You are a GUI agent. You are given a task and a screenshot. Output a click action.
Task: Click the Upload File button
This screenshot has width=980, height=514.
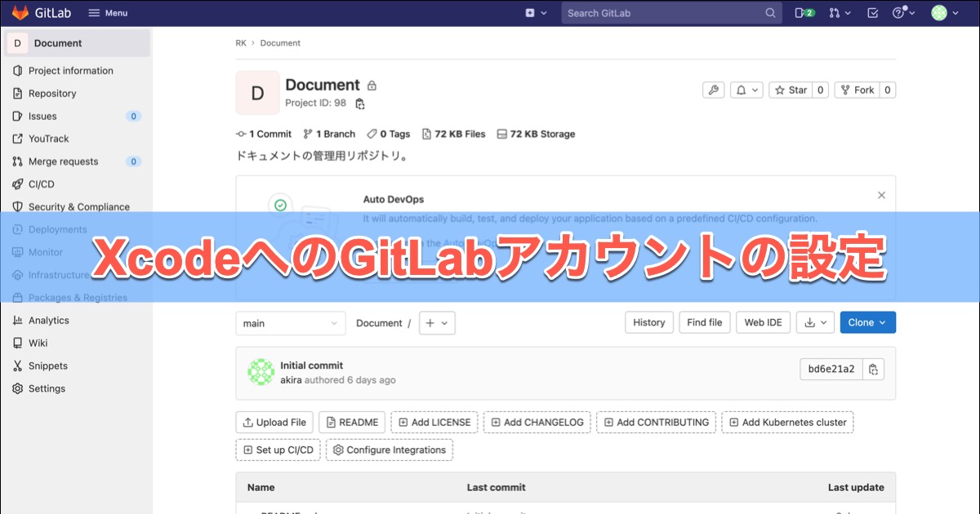(274, 423)
